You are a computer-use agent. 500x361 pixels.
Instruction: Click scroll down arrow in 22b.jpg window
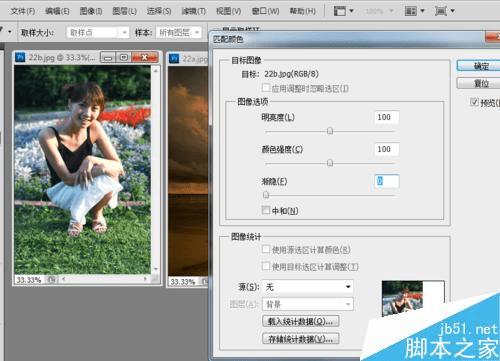tap(155, 269)
